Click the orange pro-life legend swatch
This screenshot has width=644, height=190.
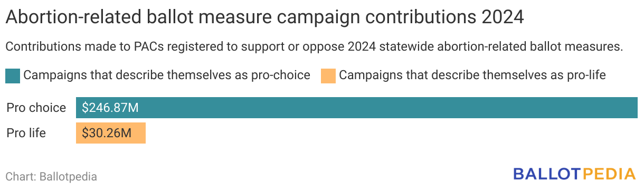[328, 76]
